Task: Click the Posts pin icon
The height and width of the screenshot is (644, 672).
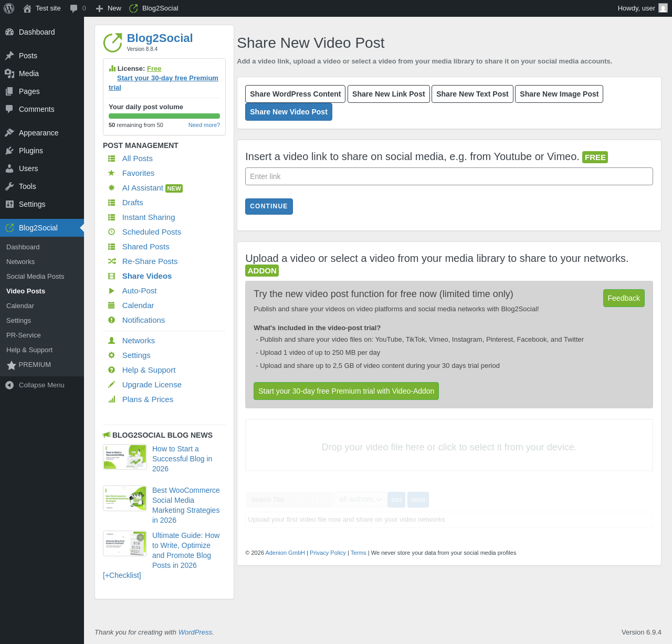Action: pyautogui.click(x=9, y=56)
